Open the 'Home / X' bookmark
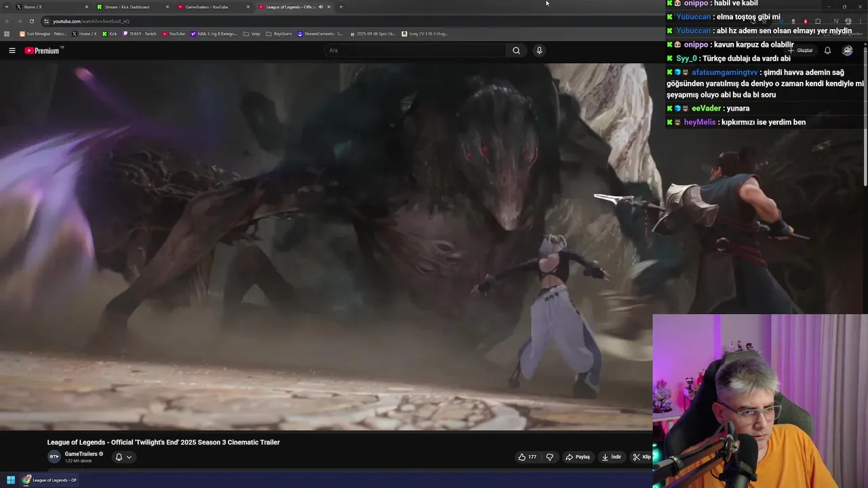 tap(84, 34)
